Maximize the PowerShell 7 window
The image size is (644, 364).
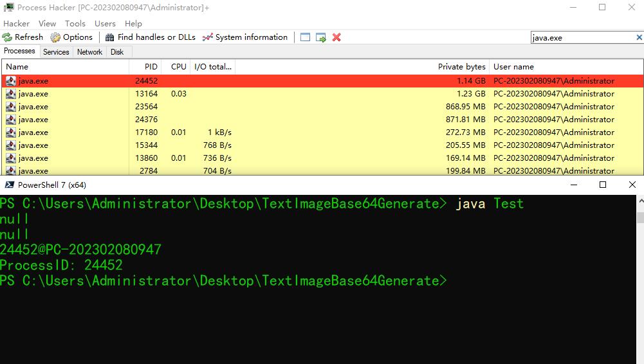pyautogui.click(x=603, y=185)
